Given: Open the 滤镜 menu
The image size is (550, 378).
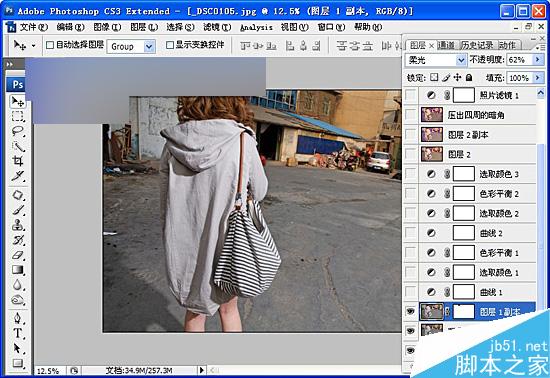Looking at the screenshot, I should coord(217,27).
